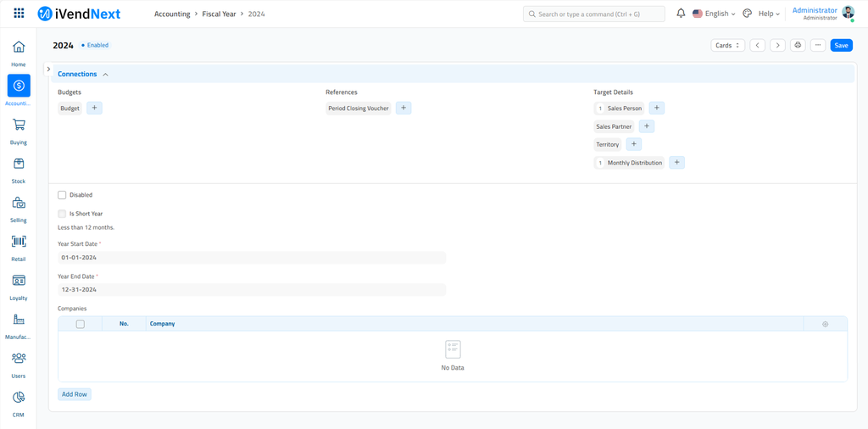This screenshot has width=868, height=429.
Task: Go to the Stock module icon
Action: [19, 164]
